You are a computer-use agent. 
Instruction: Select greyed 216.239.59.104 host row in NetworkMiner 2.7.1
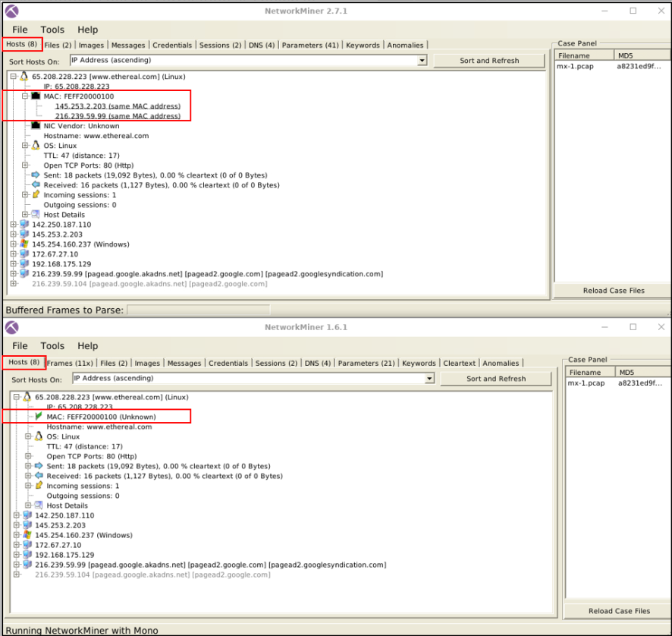(x=149, y=284)
